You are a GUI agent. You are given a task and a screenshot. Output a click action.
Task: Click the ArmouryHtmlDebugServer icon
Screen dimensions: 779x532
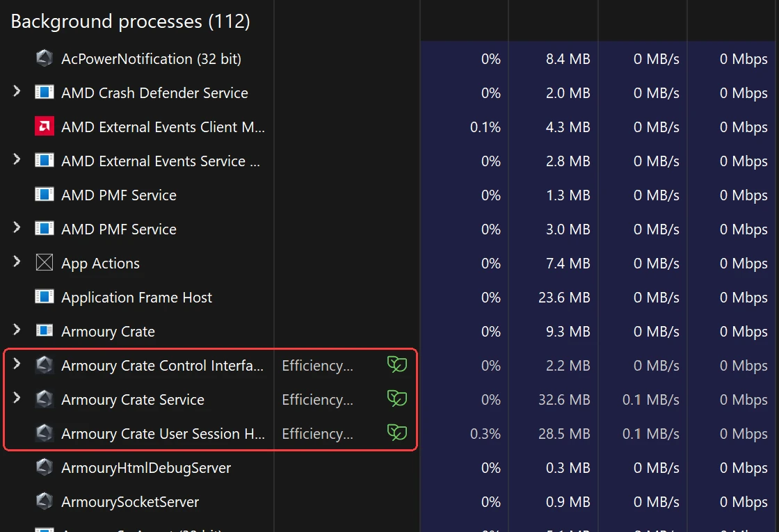pos(45,467)
